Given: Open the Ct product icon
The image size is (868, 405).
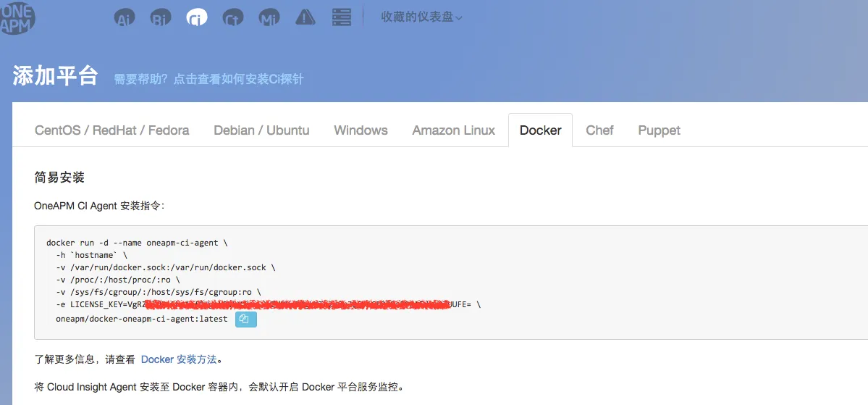Looking at the screenshot, I should click(x=233, y=17).
